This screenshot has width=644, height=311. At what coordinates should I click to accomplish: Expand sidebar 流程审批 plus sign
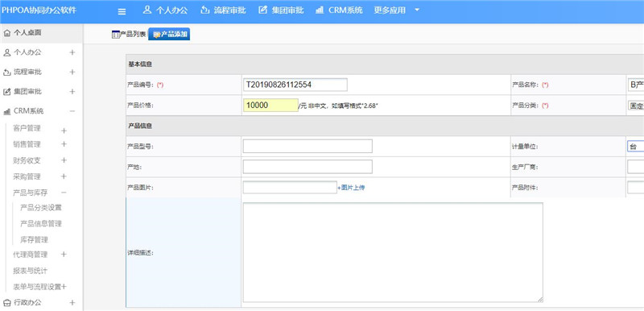[72, 73]
